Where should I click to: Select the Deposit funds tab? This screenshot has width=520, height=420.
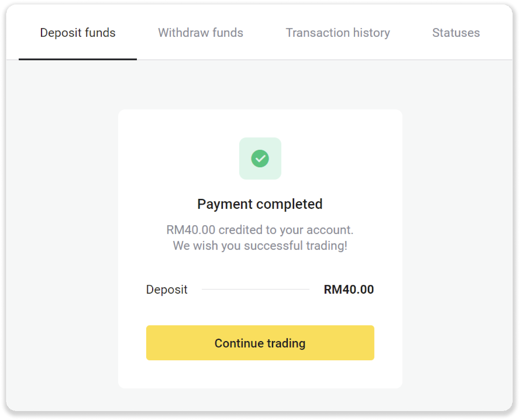[x=78, y=33]
